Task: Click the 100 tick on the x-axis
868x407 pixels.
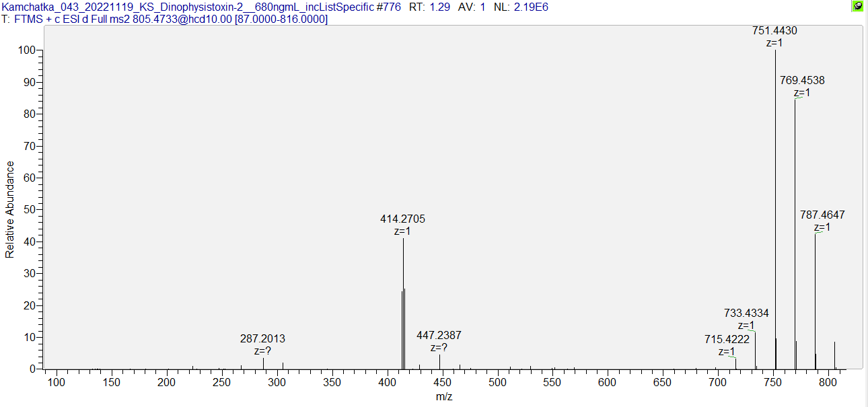Action: (x=57, y=382)
